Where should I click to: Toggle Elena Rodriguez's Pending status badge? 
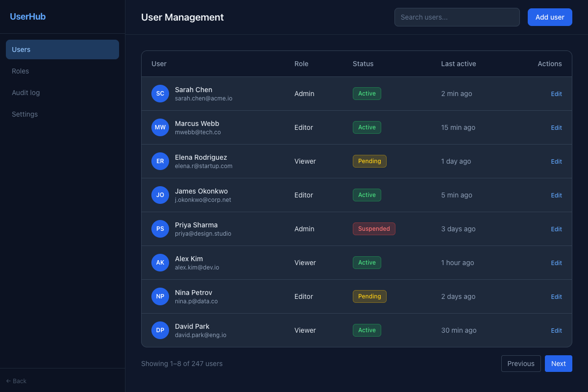coord(369,161)
